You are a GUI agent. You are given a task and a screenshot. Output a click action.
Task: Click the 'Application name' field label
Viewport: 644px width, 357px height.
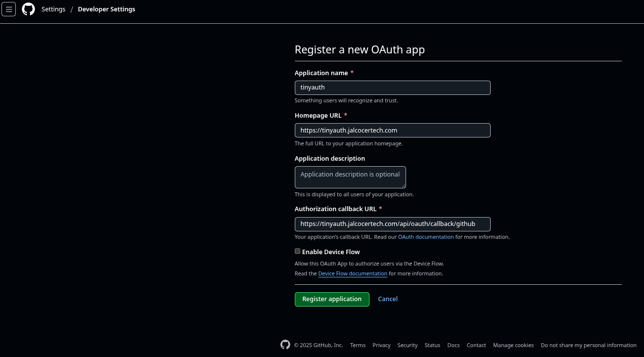click(x=322, y=73)
